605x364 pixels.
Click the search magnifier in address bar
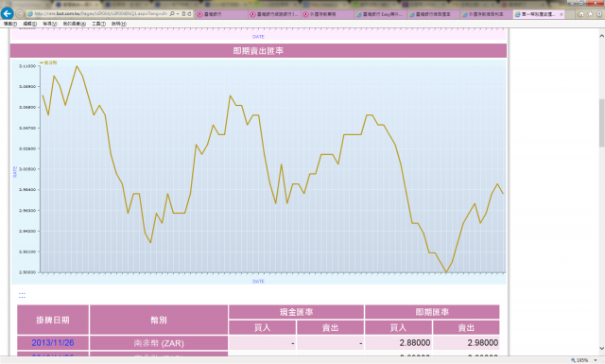(x=172, y=14)
